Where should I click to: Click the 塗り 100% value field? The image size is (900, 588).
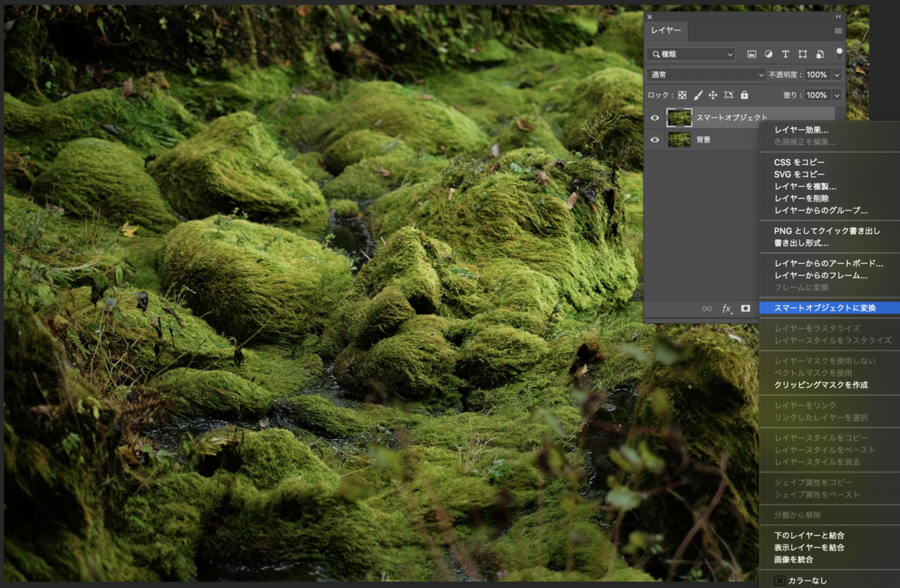click(817, 95)
